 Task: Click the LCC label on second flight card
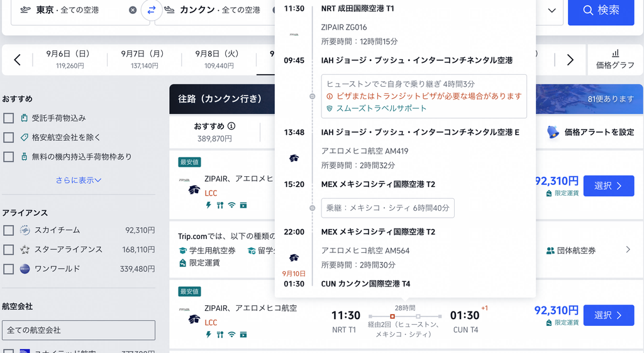click(211, 323)
